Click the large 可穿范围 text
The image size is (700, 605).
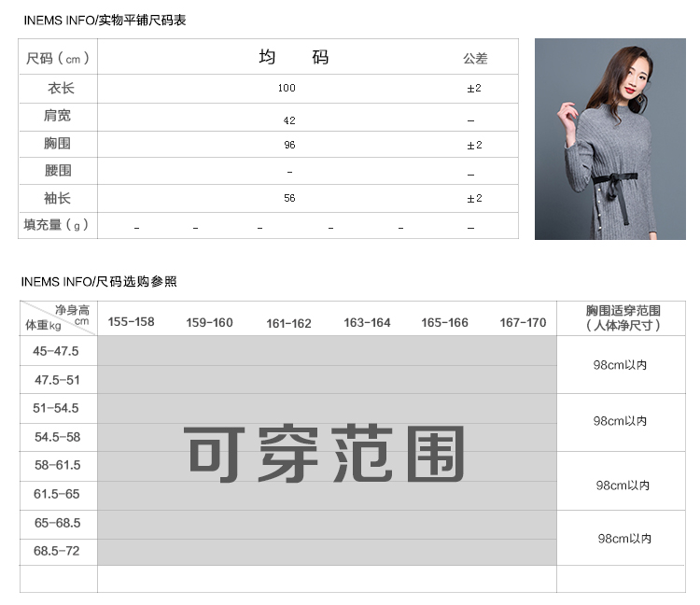coord(325,455)
